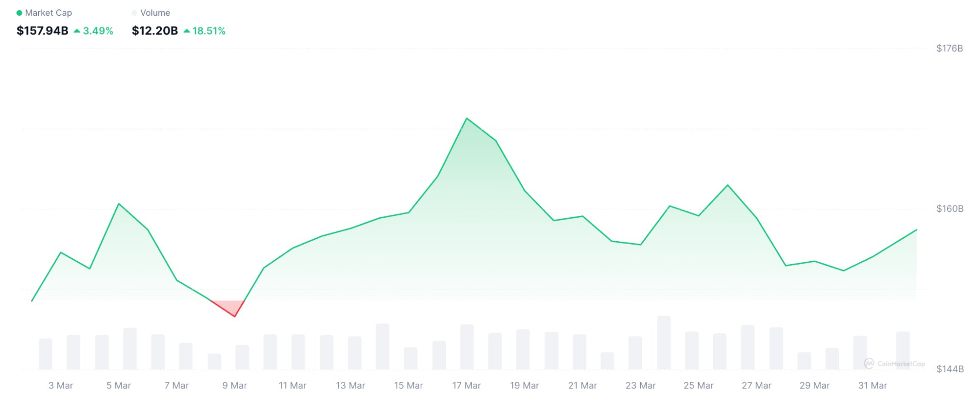This screenshot has width=980, height=400.
Task: Click the line peak near 26 Mar
Action: [x=728, y=185]
